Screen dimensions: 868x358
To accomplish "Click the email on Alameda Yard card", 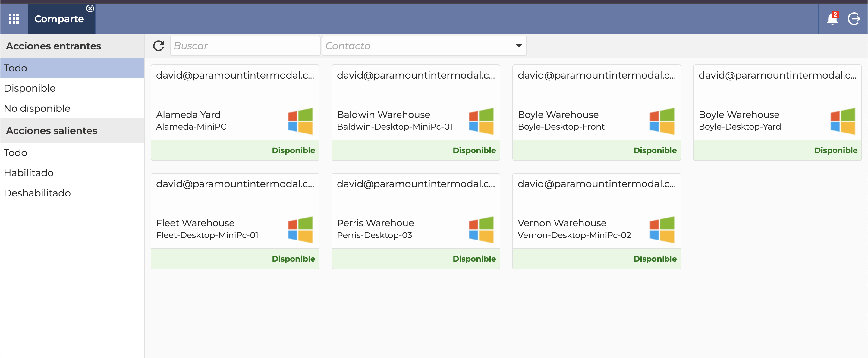I will point(235,75).
